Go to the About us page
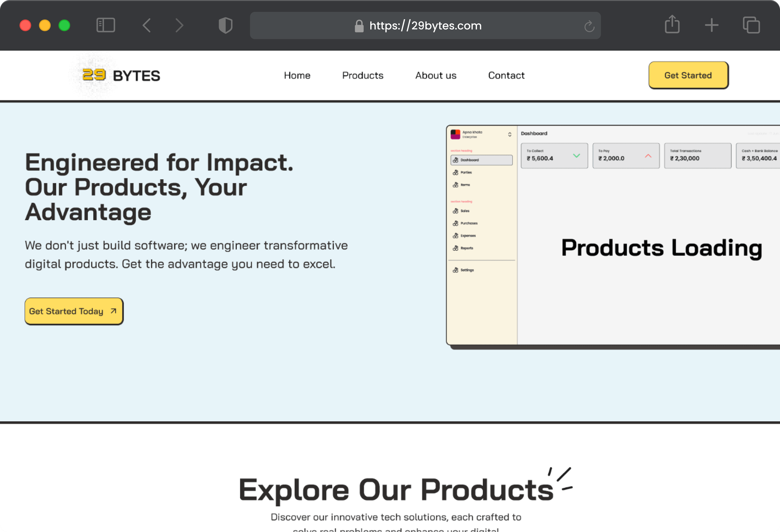780x532 pixels. click(x=436, y=76)
